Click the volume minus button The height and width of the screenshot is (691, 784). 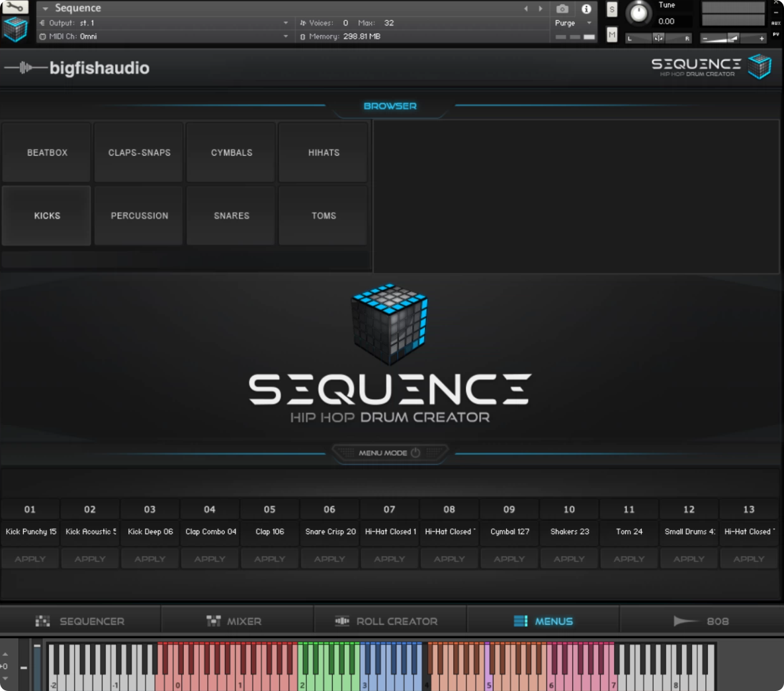705,38
